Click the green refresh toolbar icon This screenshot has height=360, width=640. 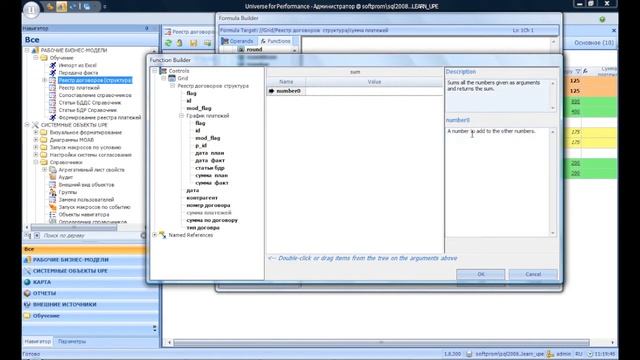pos(169,43)
